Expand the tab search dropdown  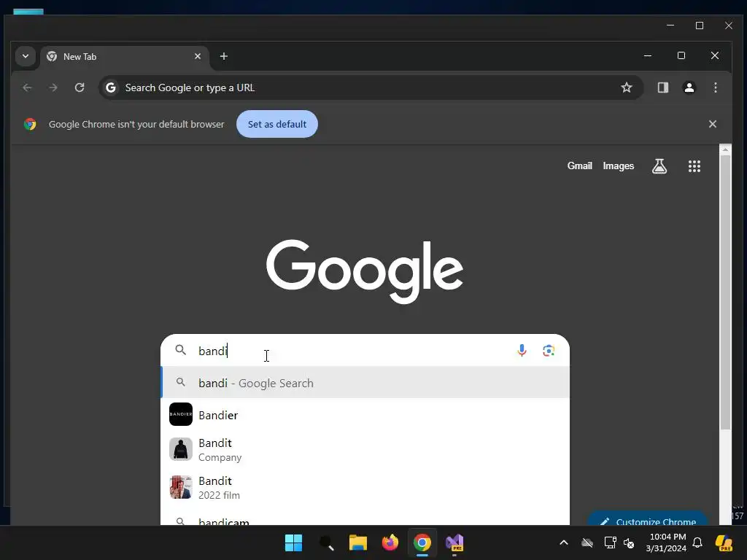(x=26, y=56)
